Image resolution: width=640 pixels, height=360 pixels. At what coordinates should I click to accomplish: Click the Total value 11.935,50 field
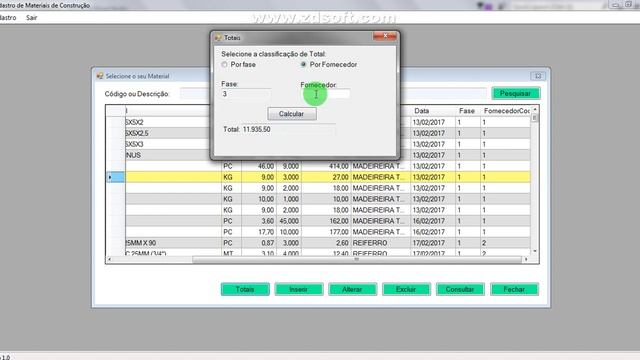click(289, 129)
